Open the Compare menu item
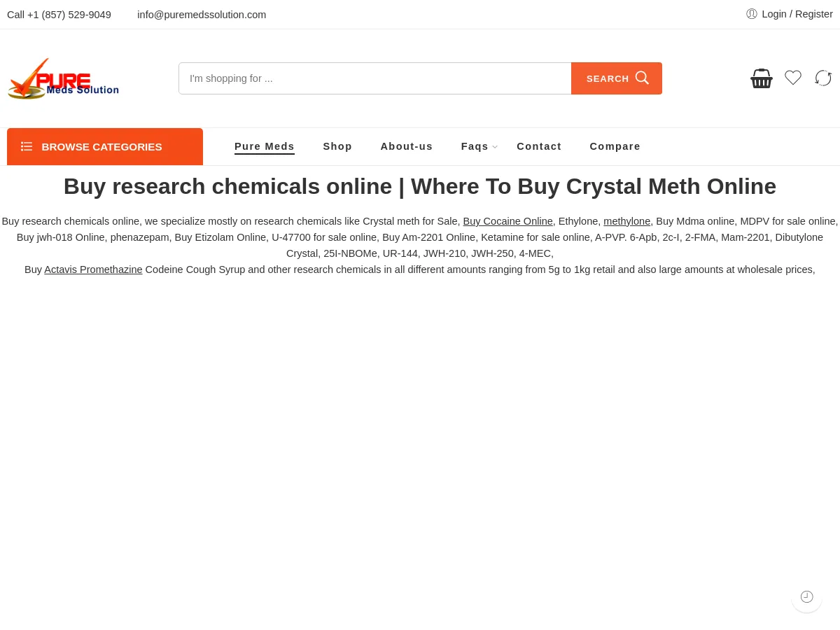This screenshot has width=840, height=630. [x=615, y=146]
